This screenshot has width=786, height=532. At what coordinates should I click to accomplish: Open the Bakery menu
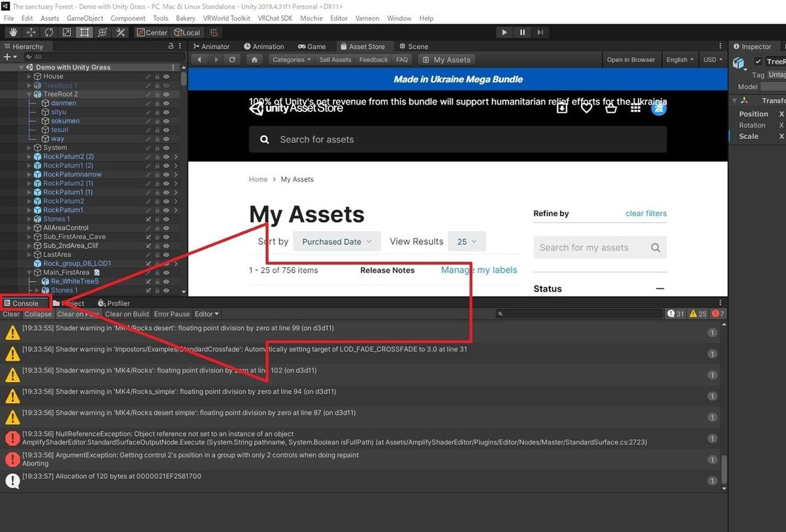(185, 18)
